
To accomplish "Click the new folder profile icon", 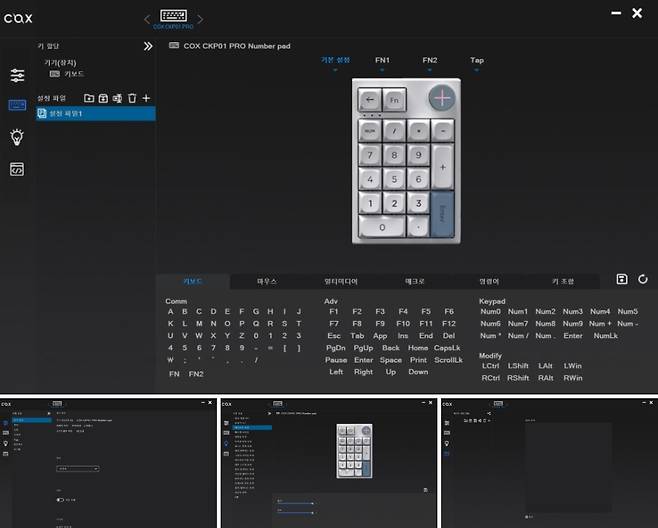I will coord(89,98).
